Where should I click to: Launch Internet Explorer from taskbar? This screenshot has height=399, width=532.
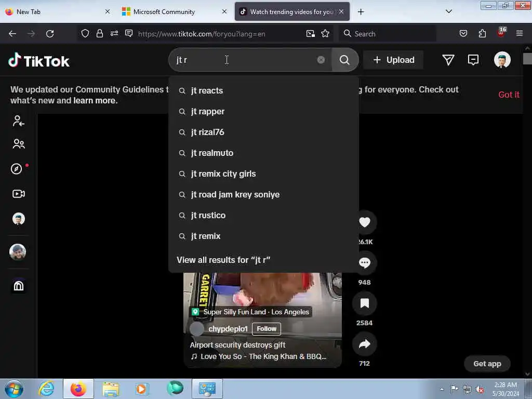click(46, 389)
